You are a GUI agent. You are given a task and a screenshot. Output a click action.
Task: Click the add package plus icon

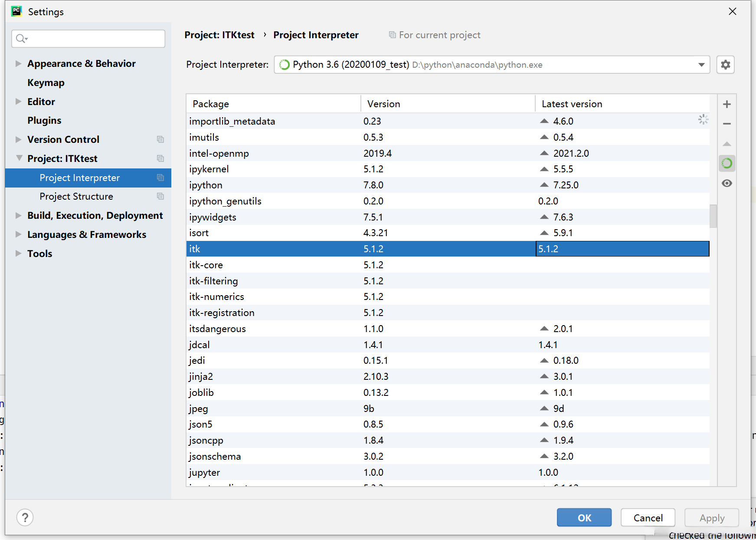pos(727,104)
